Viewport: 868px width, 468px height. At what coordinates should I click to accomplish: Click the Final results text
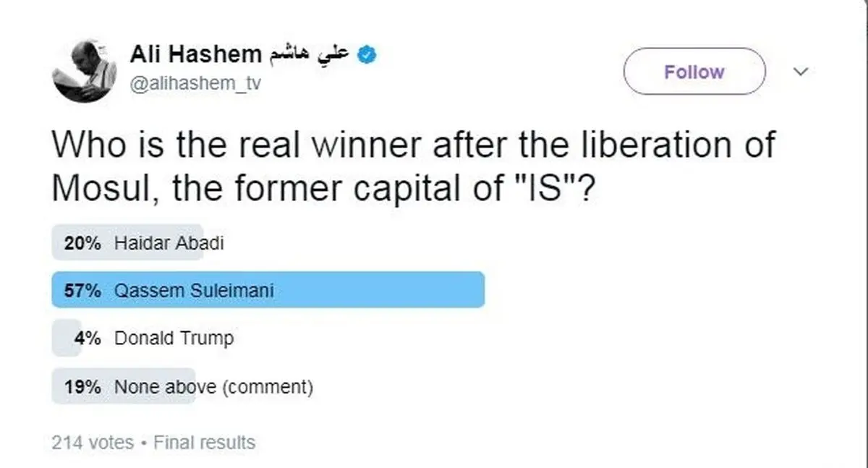pyautogui.click(x=205, y=442)
